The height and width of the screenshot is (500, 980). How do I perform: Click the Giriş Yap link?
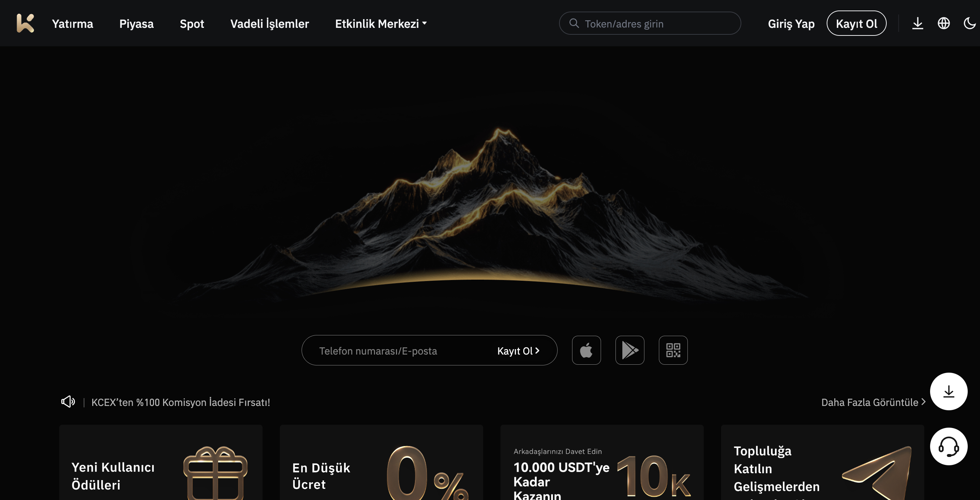pyautogui.click(x=791, y=24)
